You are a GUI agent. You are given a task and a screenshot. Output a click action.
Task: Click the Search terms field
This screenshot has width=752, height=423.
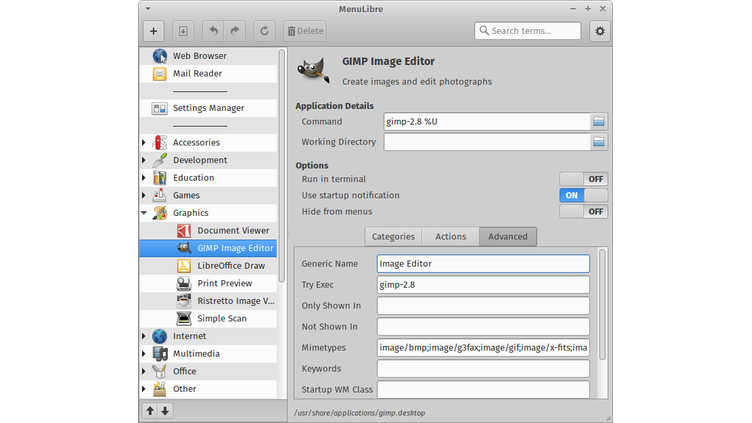click(x=535, y=31)
